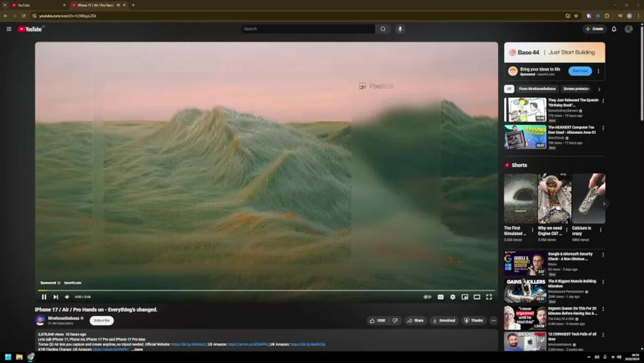
Task: Open Why we need Engine Oil short
Action: [554, 199]
